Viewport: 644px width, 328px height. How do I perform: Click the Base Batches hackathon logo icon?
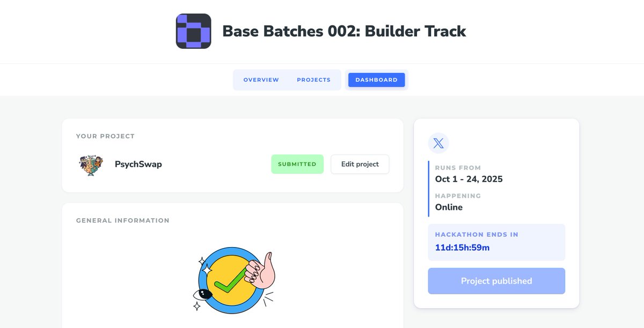click(193, 31)
